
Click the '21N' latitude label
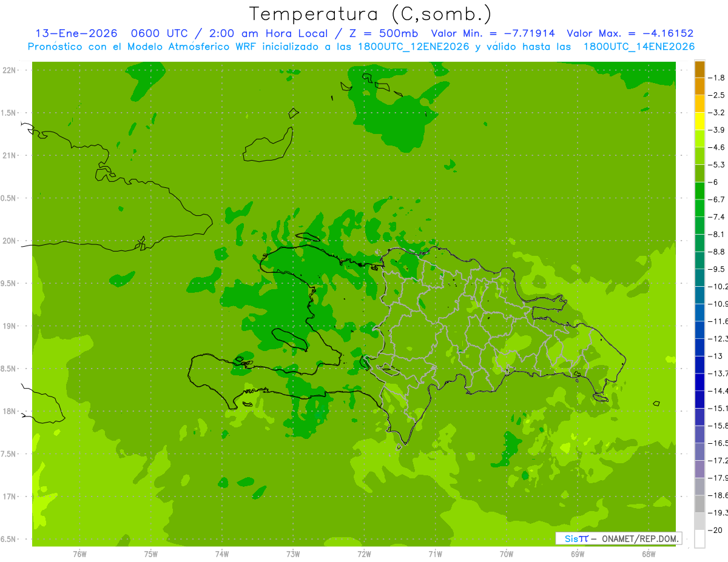pos(10,156)
